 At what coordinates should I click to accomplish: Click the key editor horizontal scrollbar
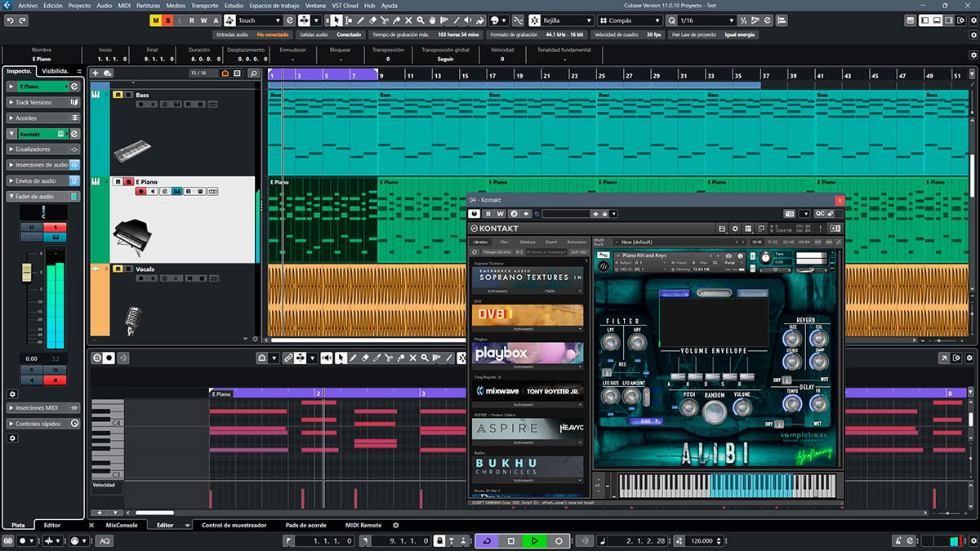tap(154, 513)
